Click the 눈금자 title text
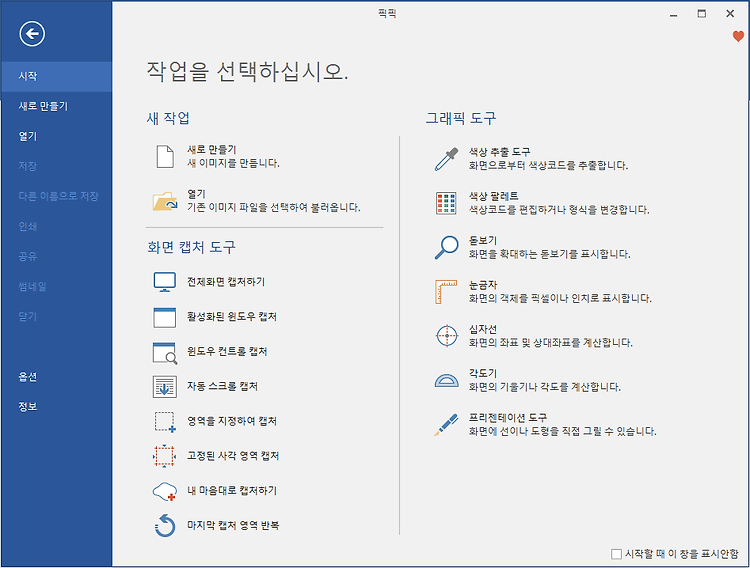Viewport: 750px width, 568px height. 483,285
